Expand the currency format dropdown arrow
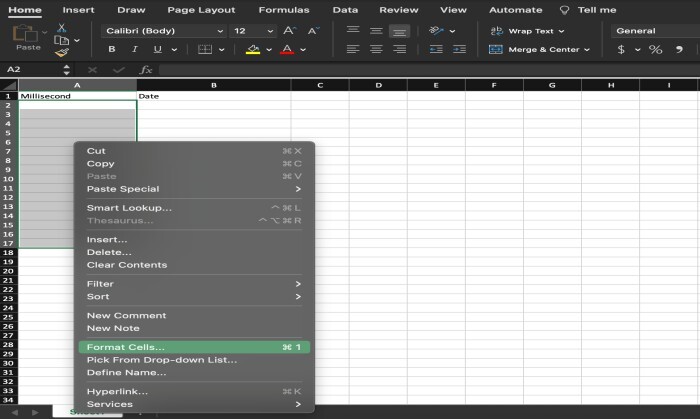700x419 pixels. [638, 50]
